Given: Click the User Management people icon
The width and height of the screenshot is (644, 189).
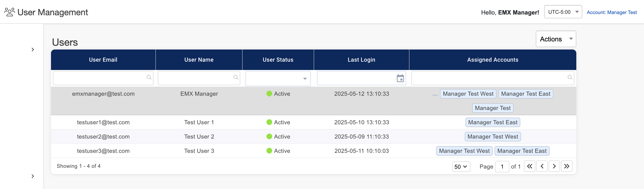Looking at the screenshot, I should pos(10,12).
